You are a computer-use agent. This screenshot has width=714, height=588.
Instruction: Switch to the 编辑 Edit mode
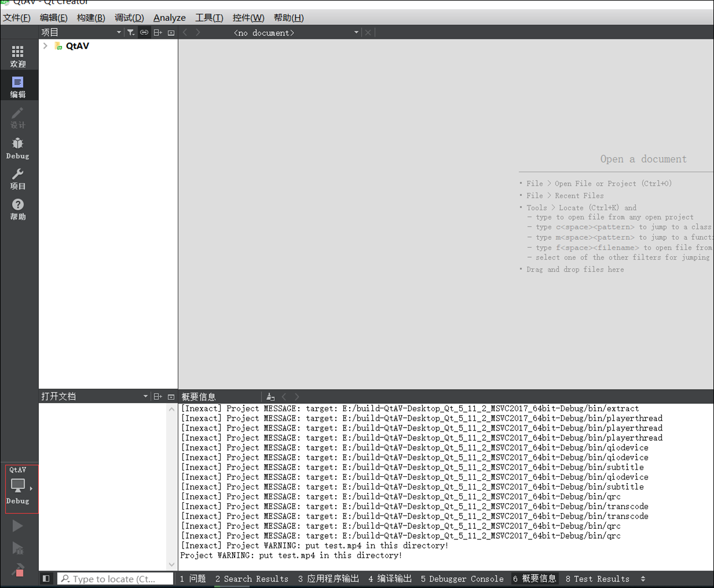(18, 87)
